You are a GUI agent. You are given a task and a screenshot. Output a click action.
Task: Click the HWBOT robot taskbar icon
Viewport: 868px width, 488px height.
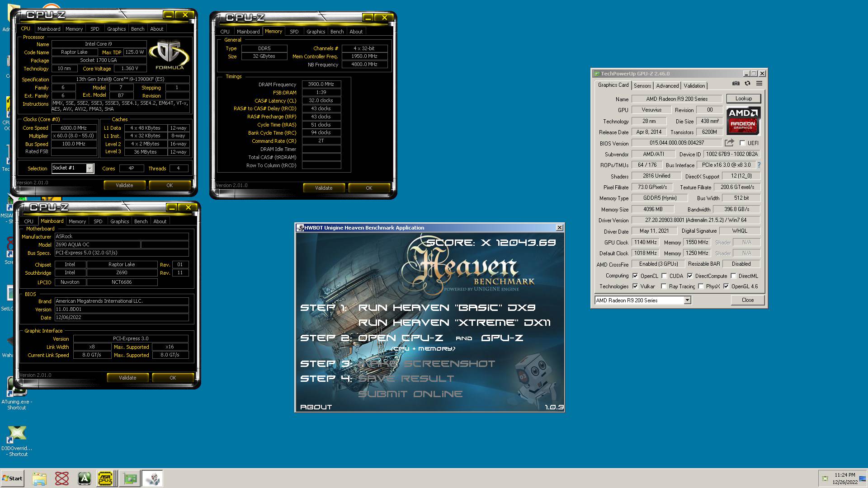click(152, 479)
